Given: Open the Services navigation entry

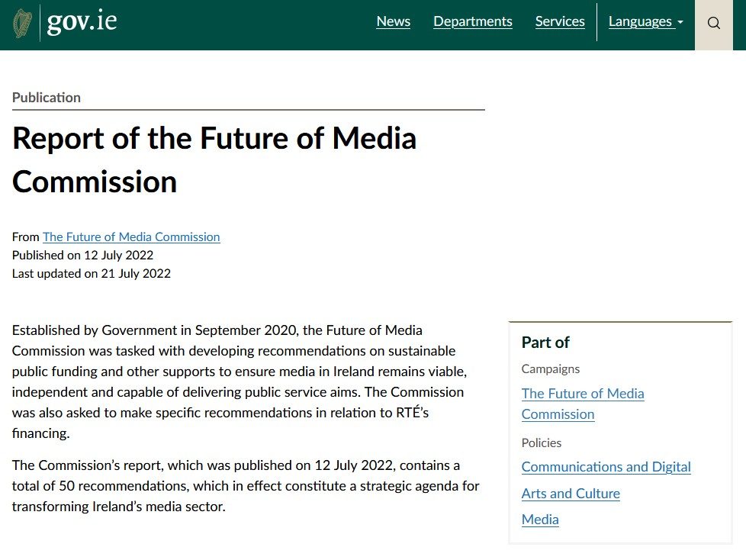Looking at the screenshot, I should (560, 21).
